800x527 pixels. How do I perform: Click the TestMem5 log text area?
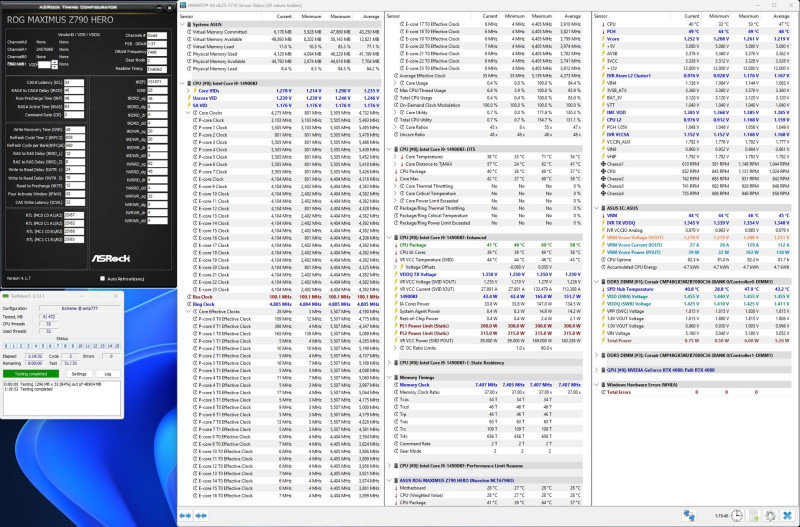click(x=62, y=398)
